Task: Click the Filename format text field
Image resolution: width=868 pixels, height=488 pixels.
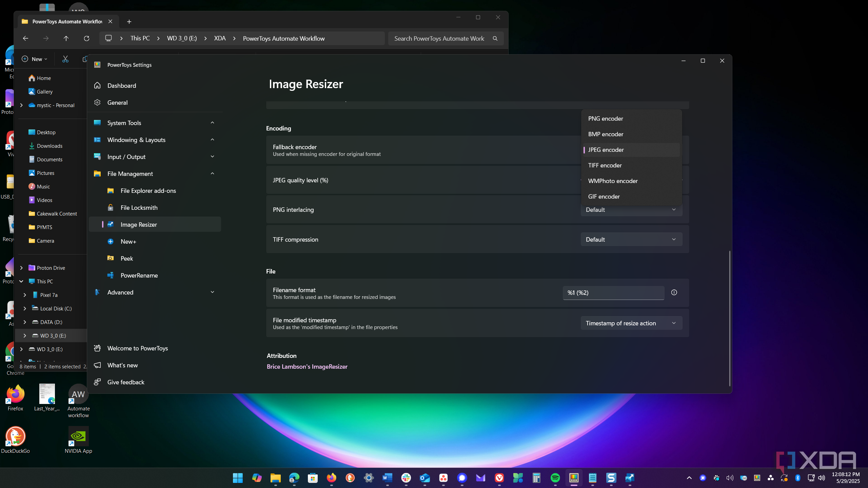Action: point(613,293)
